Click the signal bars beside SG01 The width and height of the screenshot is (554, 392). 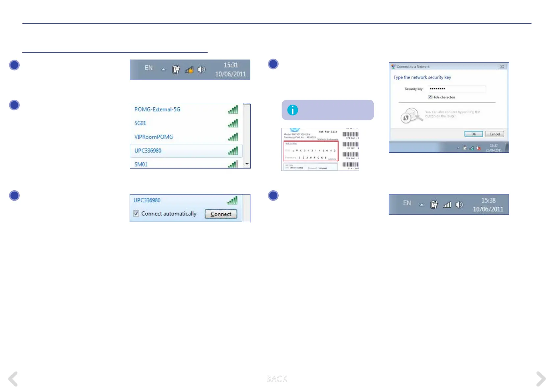pyautogui.click(x=233, y=123)
